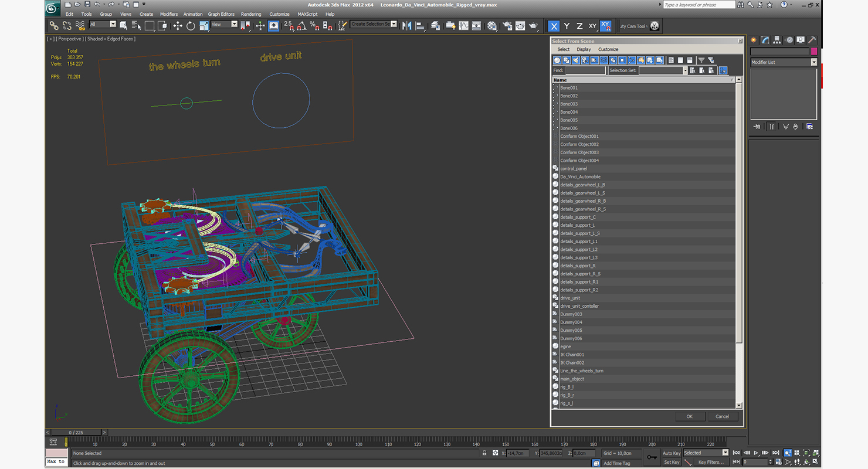Open the Rendering menu
868x469 pixels.
click(x=251, y=14)
